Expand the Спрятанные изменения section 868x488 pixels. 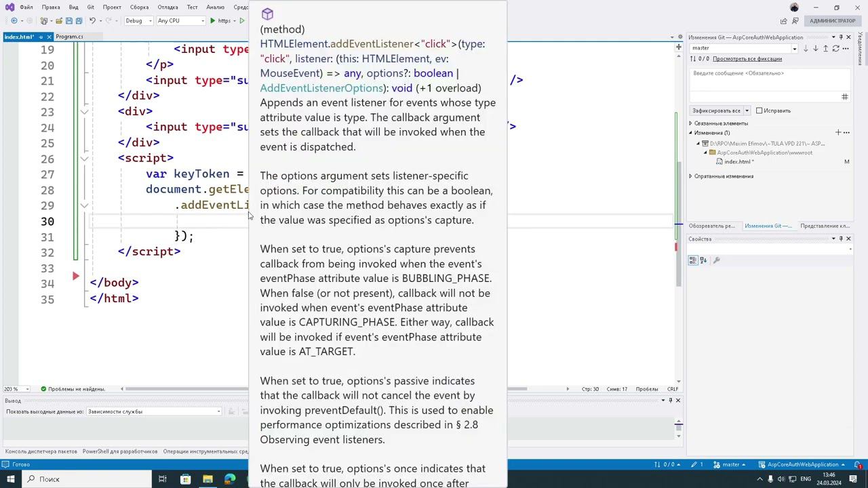(690, 176)
